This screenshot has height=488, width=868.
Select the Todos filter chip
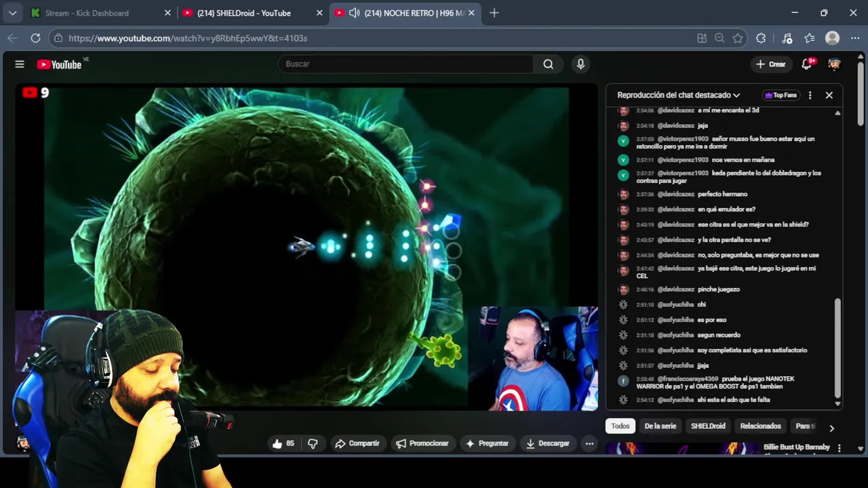click(x=620, y=426)
